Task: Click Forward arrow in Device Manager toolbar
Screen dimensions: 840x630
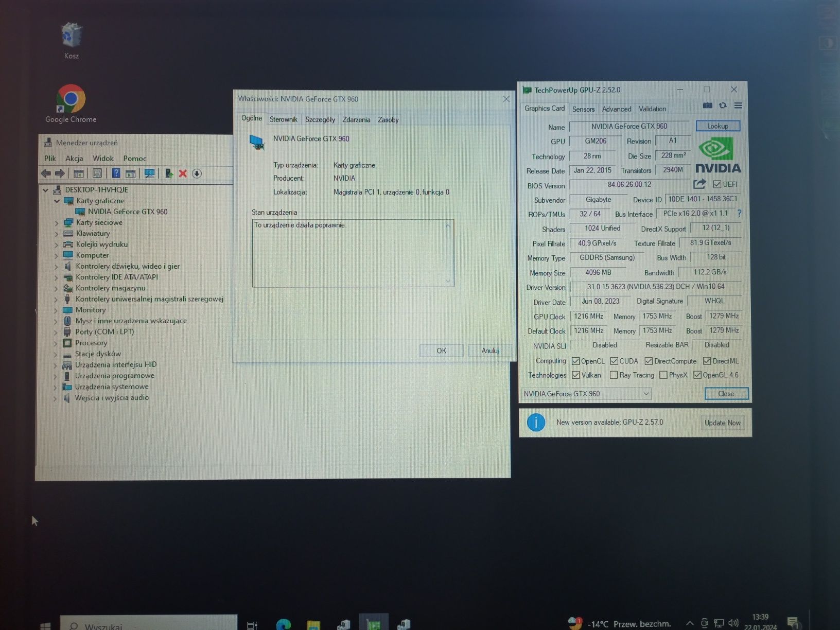Action: click(x=60, y=173)
